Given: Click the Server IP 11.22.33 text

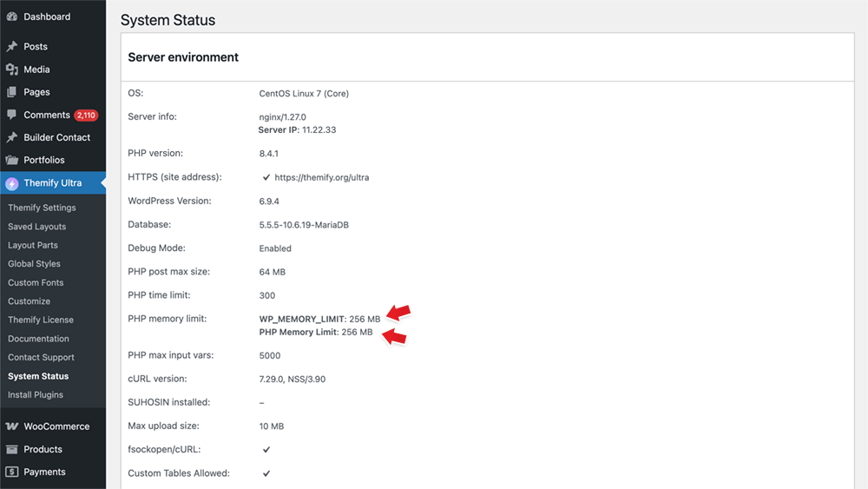Looking at the screenshot, I should (x=297, y=129).
